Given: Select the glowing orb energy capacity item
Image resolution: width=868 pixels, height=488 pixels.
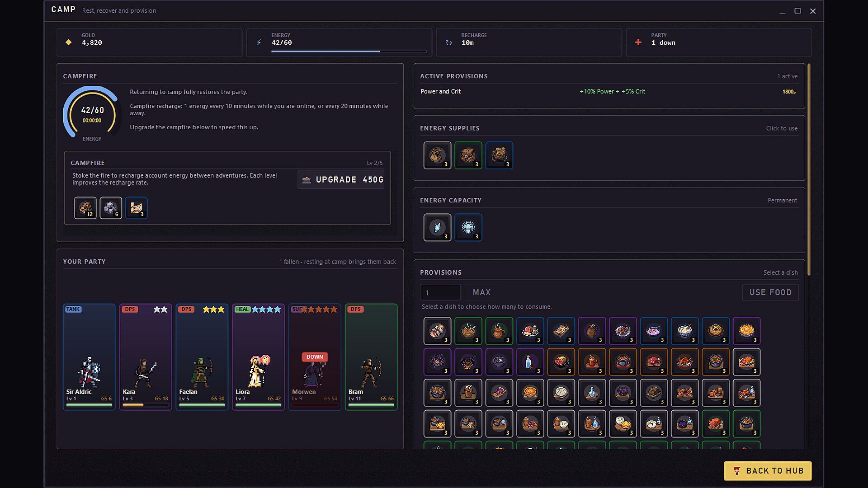Looking at the screenshot, I should point(468,227).
